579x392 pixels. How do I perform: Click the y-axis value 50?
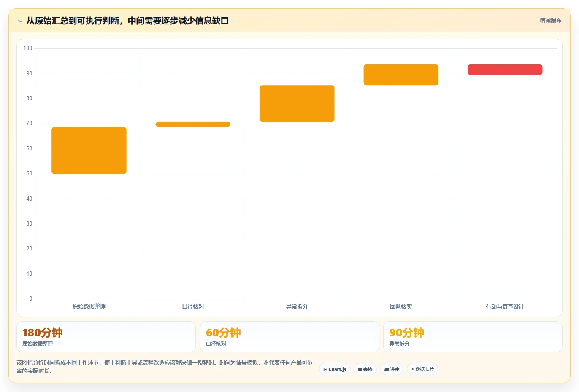coord(29,174)
